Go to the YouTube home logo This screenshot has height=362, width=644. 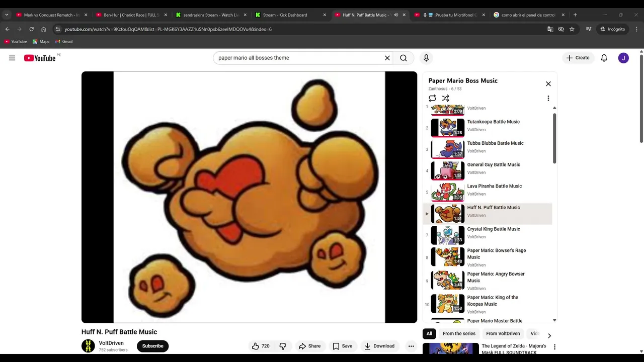point(40,58)
